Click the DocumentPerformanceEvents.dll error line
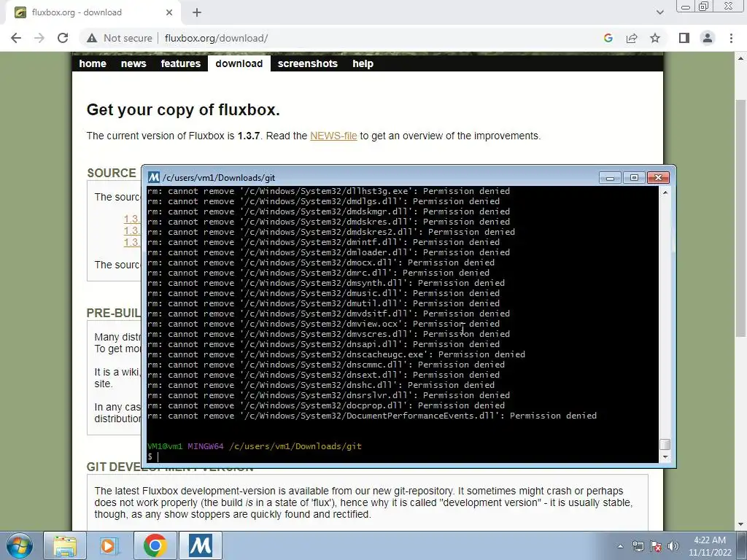The width and height of the screenshot is (747, 560). (371, 416)
